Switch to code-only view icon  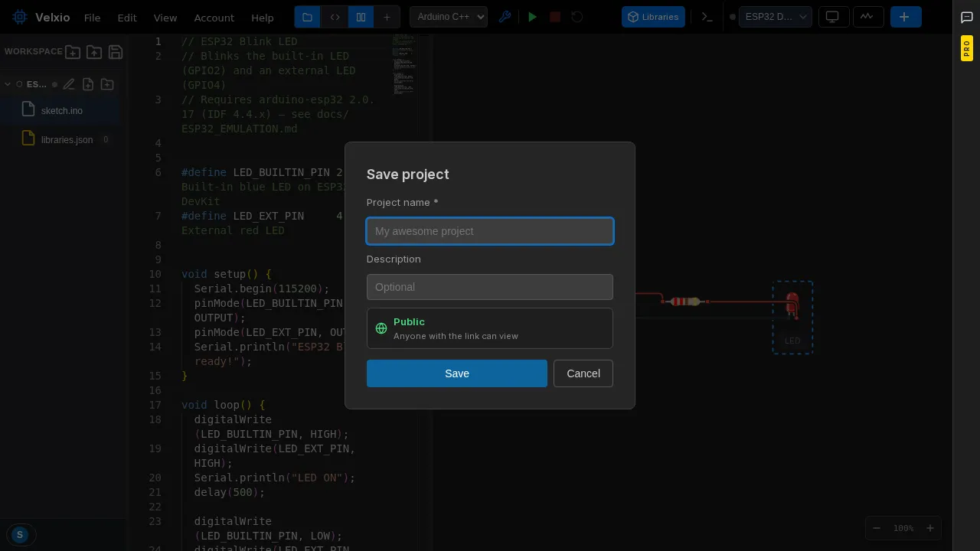[334, 17]
